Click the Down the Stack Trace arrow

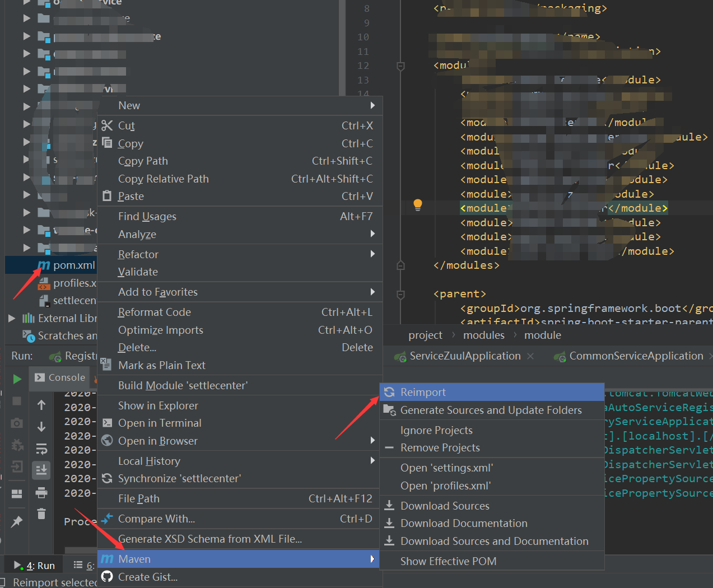[41, 427]
